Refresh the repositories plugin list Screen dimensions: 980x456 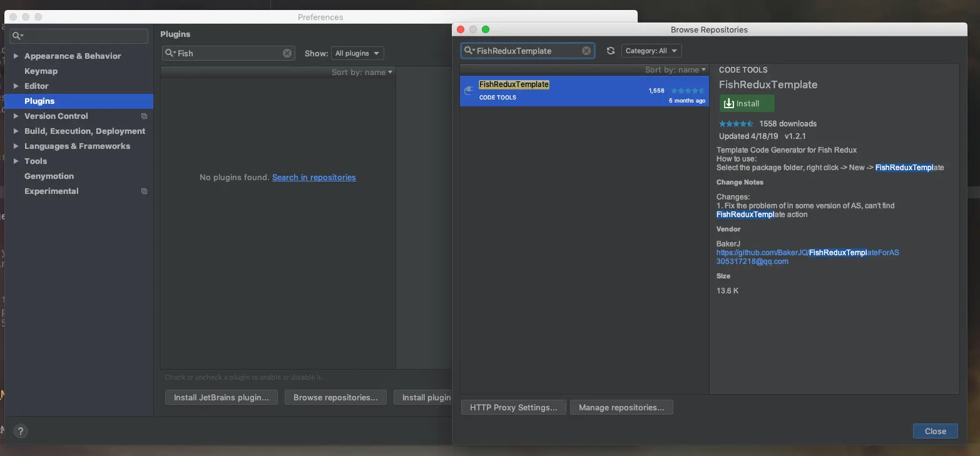coord(611,51)
